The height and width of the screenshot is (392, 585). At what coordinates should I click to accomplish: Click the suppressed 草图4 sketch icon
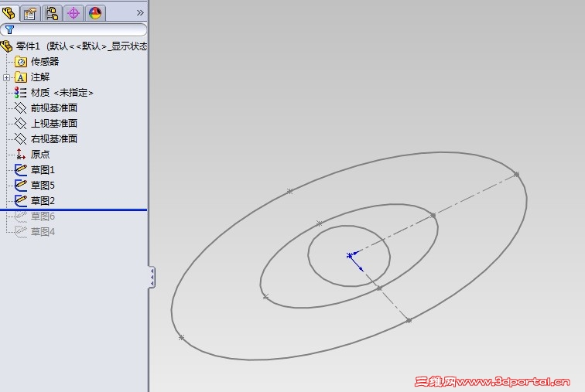click(21, 232)
